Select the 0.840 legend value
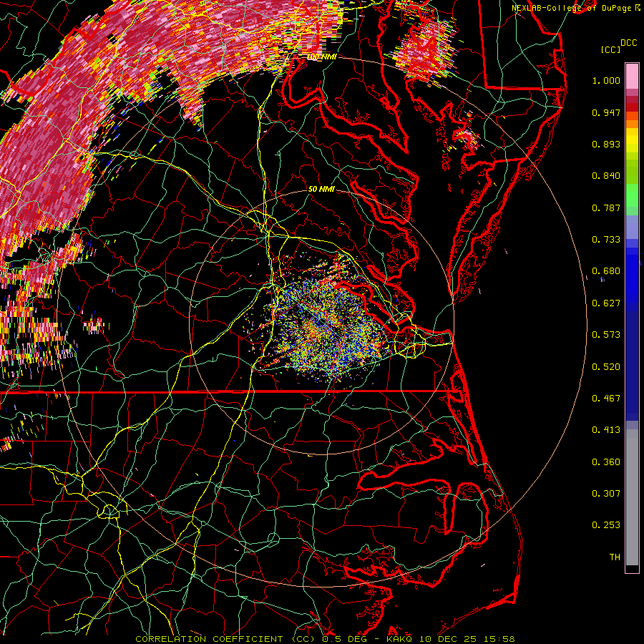Viewport: 644px width, 644px height. (606, 176)
